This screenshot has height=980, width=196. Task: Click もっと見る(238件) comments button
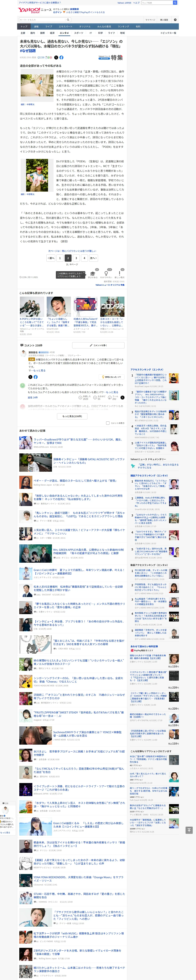click(72, 416)
